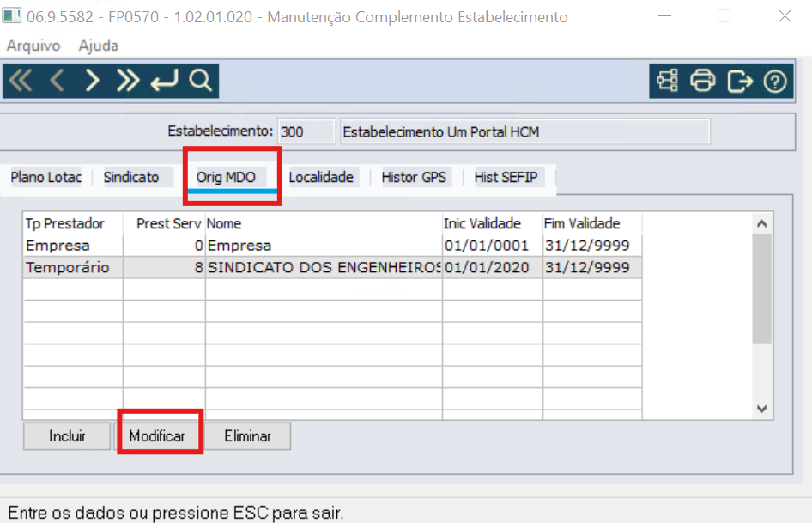Open the Ajuda menu

pyautogui.click(x=99, y=46)
